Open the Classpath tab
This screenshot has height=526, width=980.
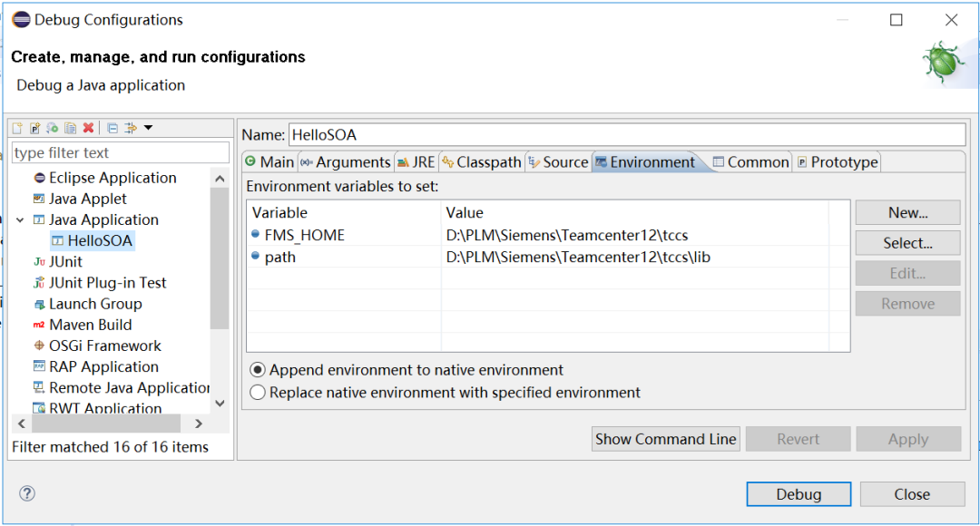point(481,162)
